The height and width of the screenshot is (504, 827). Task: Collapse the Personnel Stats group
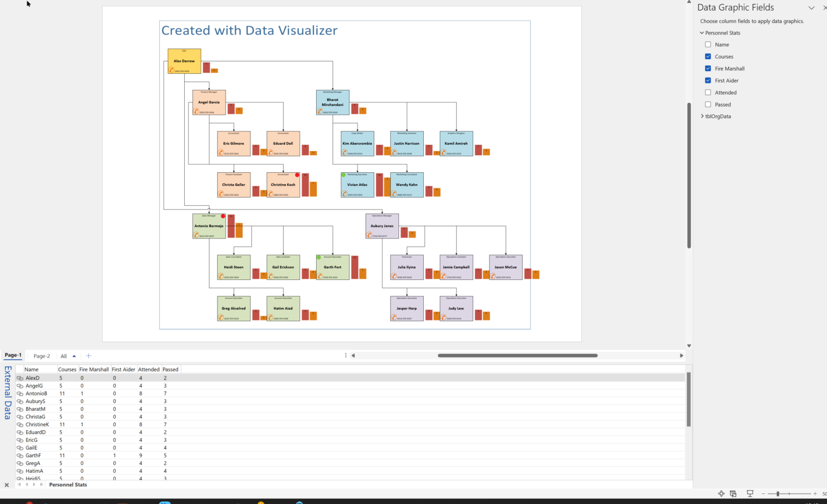[702, 33]
